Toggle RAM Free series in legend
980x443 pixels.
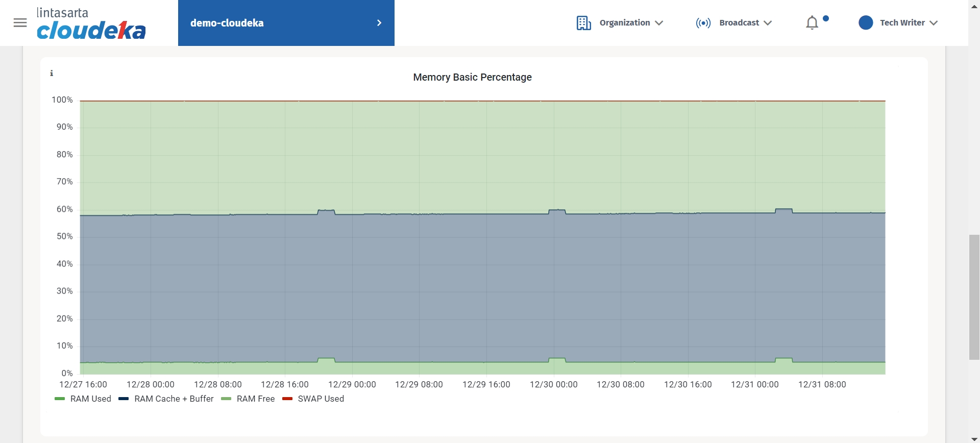pos(248,399)
